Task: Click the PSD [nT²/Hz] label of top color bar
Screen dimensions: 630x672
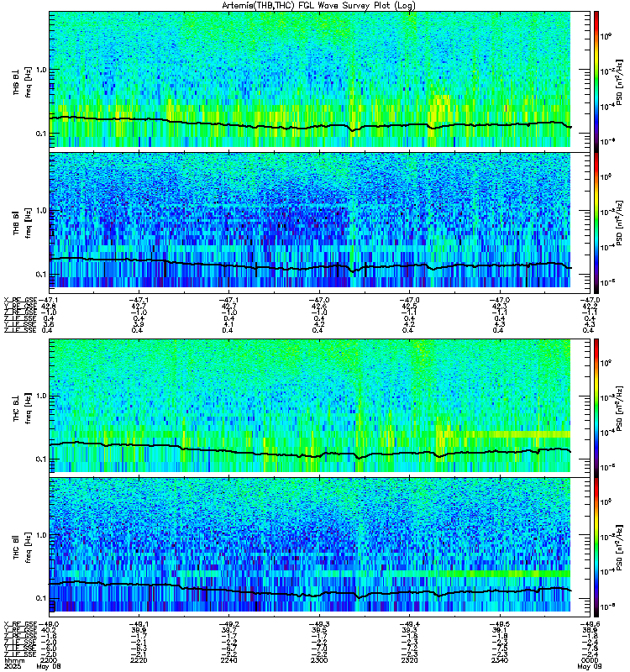Action: pyautogui.click(x=619, y=82)
